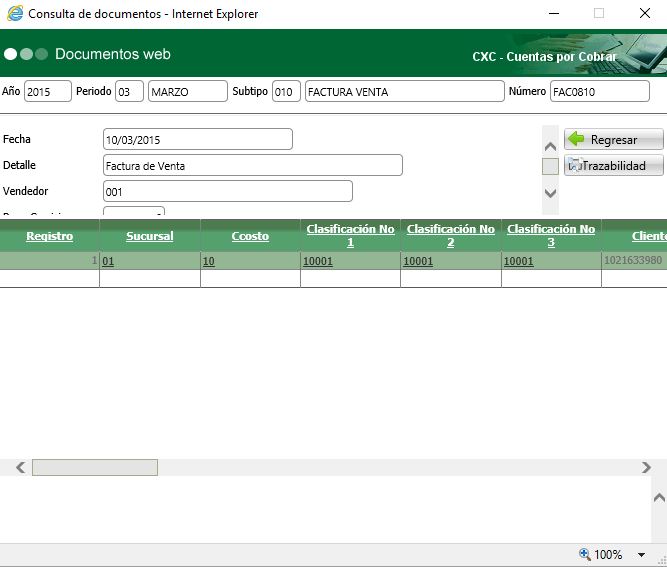
Task: Open 10001 under Clasificación No 1
Action: (x=318, y=261)
